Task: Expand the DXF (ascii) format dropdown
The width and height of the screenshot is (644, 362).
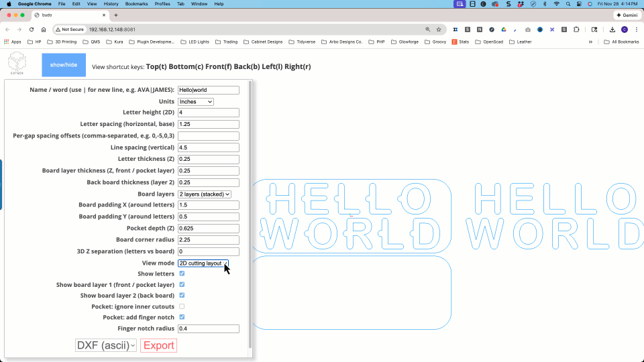Action: click(x=106, y=345)
